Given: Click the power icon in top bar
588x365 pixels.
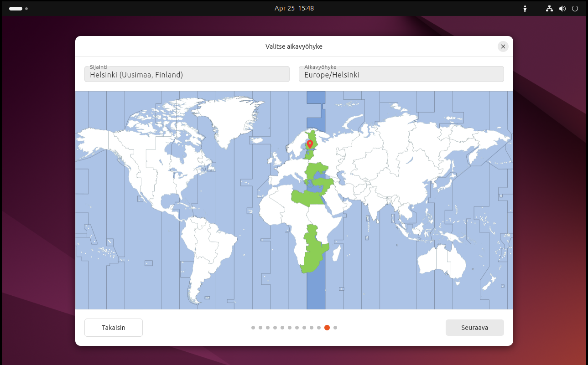Looking at the screenshot, I should pos(575,8).
